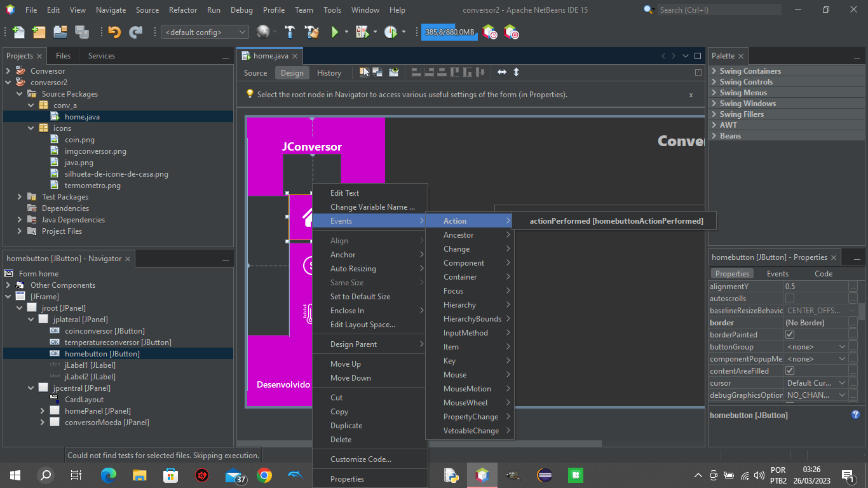Open the Code tab in Properties

point(824,274)
